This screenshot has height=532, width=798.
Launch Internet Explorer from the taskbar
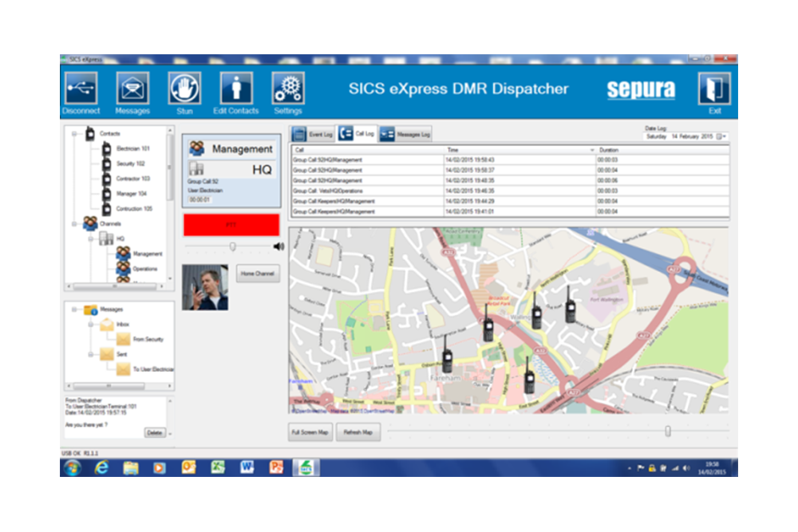[102, 467]
